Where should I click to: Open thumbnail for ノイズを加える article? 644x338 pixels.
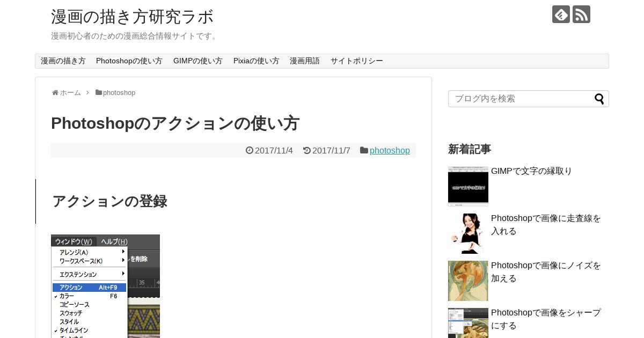(468, 281)
